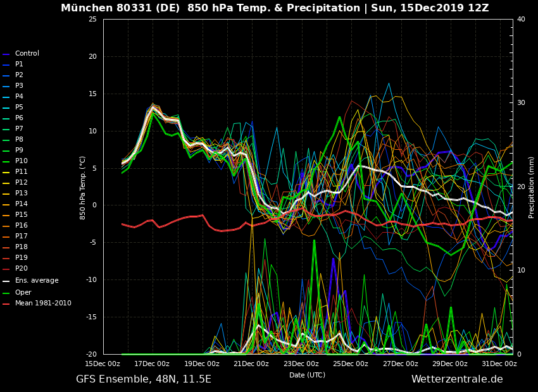The image size is (538, 392).
Task: Select the 'P19' legend label
Action: coord(22,257)
